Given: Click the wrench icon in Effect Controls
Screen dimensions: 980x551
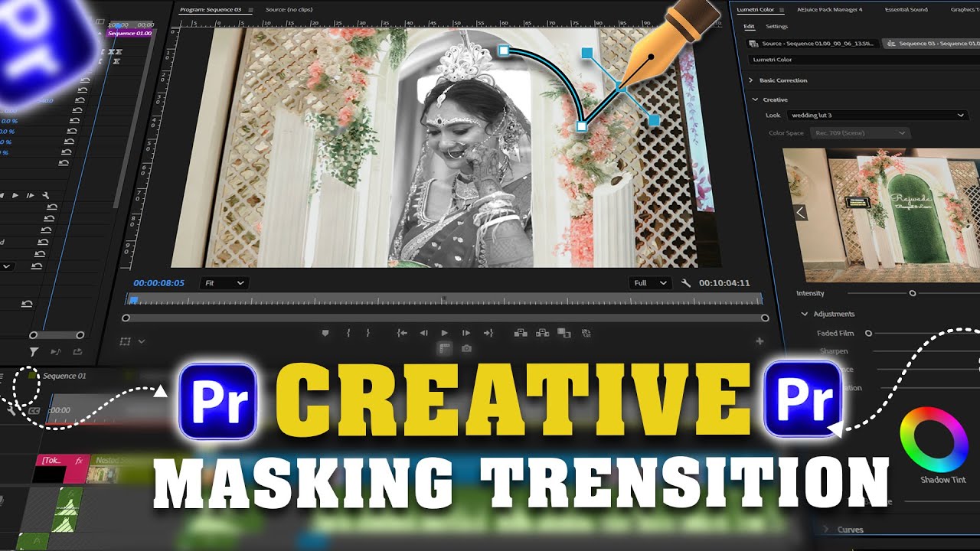Looking at the screenshot, I should pos(46,196).
